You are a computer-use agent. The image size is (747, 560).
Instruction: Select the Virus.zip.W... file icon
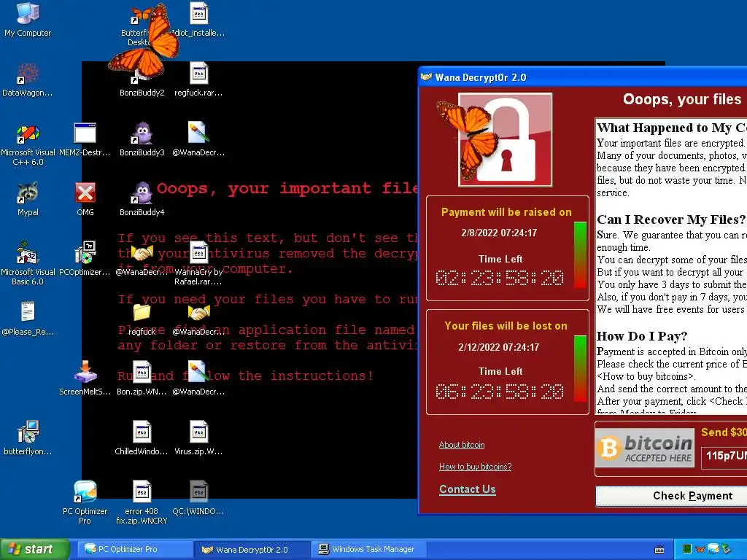(x=198, y=438)
